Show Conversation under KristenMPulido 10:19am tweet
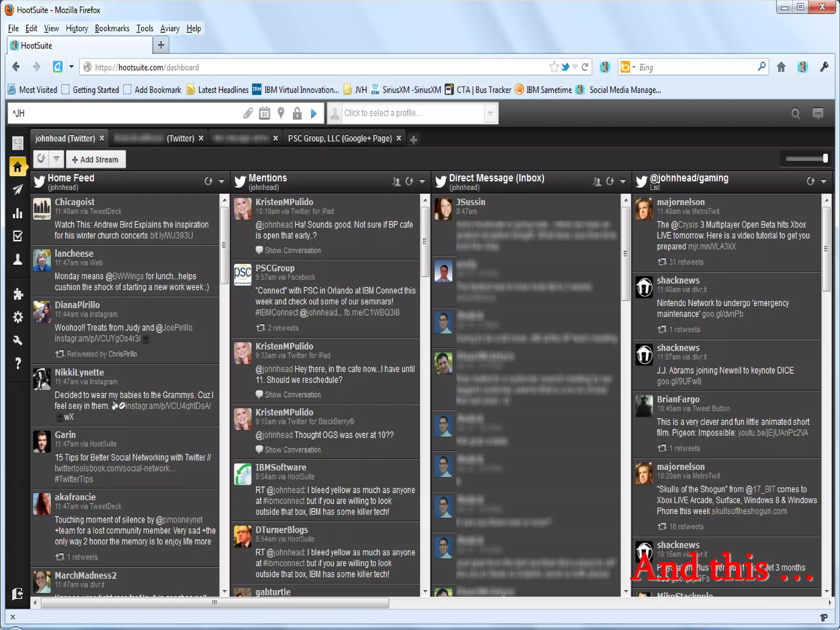This screenshot has width=840, height=630. click(292, 250)
